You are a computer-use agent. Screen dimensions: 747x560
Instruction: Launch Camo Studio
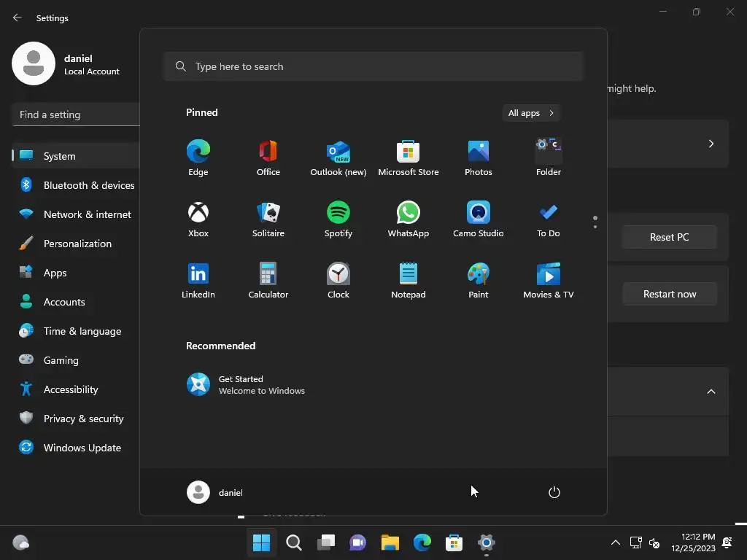(479, 219)
